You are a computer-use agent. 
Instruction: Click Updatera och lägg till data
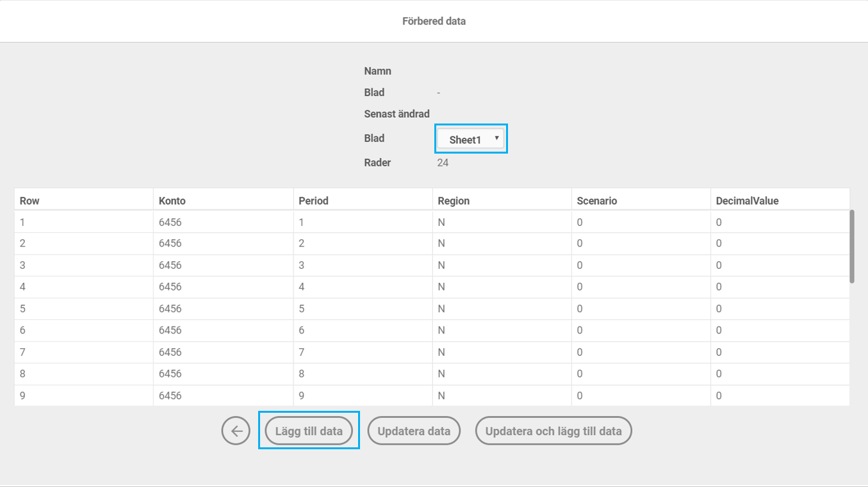[553, 431]
